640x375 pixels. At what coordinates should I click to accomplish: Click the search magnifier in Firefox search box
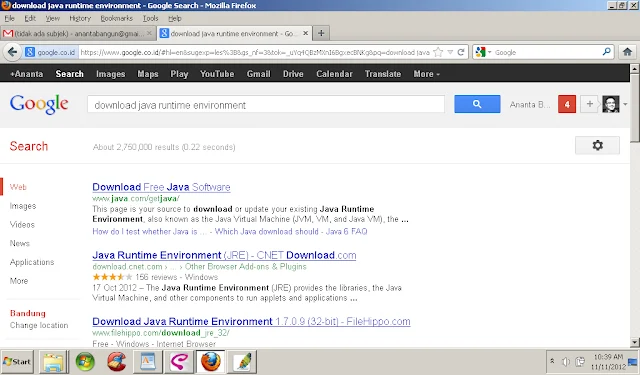607,52
